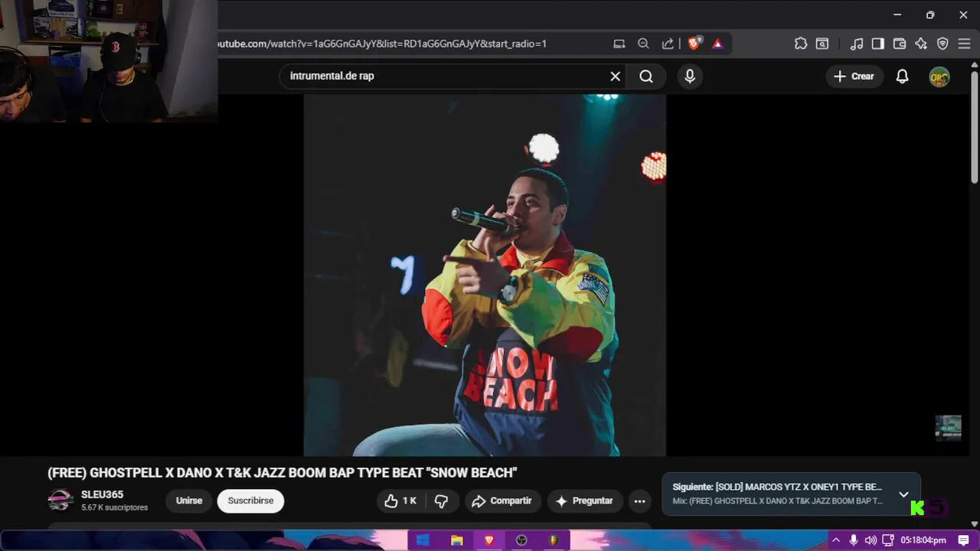The width and height of the screenshot is (980, 551).
Task: Clear the YouTube search text with X
Action: click(x=615, y=76)
